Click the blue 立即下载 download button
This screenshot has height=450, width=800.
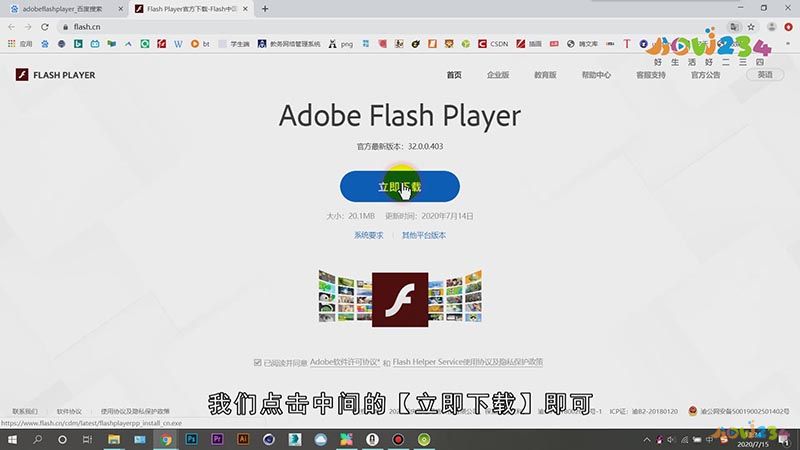click(399, 186)
